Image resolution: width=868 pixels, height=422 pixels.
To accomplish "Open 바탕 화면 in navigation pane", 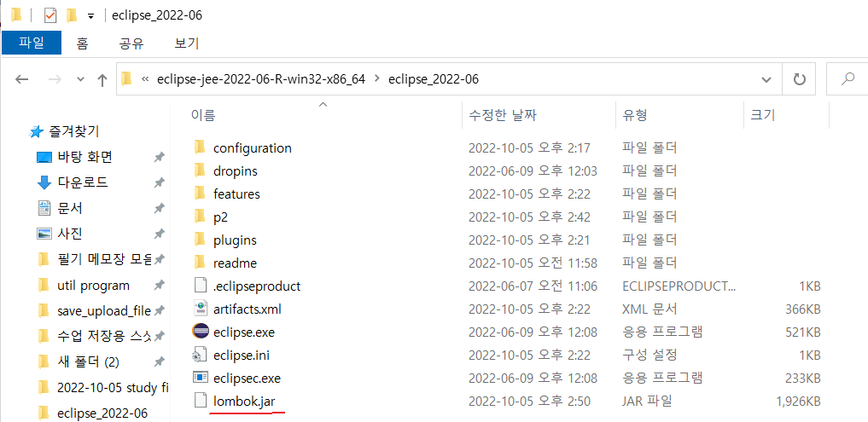I will 84,157.
